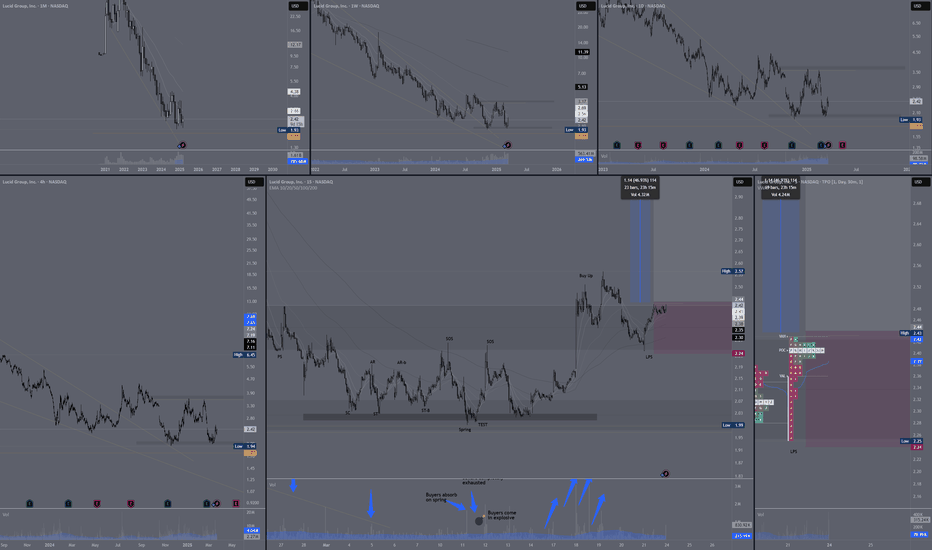The height and width of the screenshot is (550, 932).
Task: Click the event marker icon on the 15-minute chart
Action: [x=665, y=474]
